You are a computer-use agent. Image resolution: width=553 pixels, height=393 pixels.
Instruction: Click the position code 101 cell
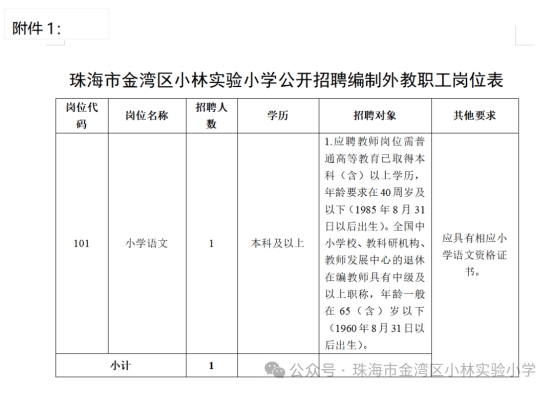[82, 243]
